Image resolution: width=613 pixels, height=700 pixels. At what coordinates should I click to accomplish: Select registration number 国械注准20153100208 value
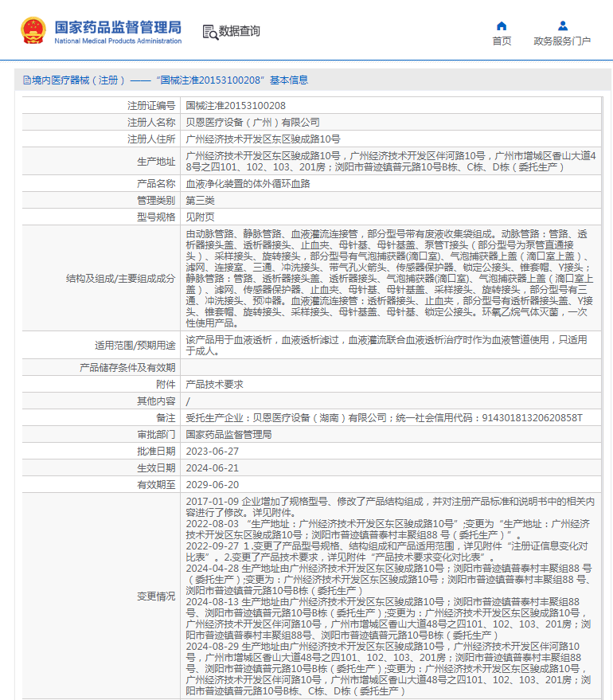click(236, 106)
